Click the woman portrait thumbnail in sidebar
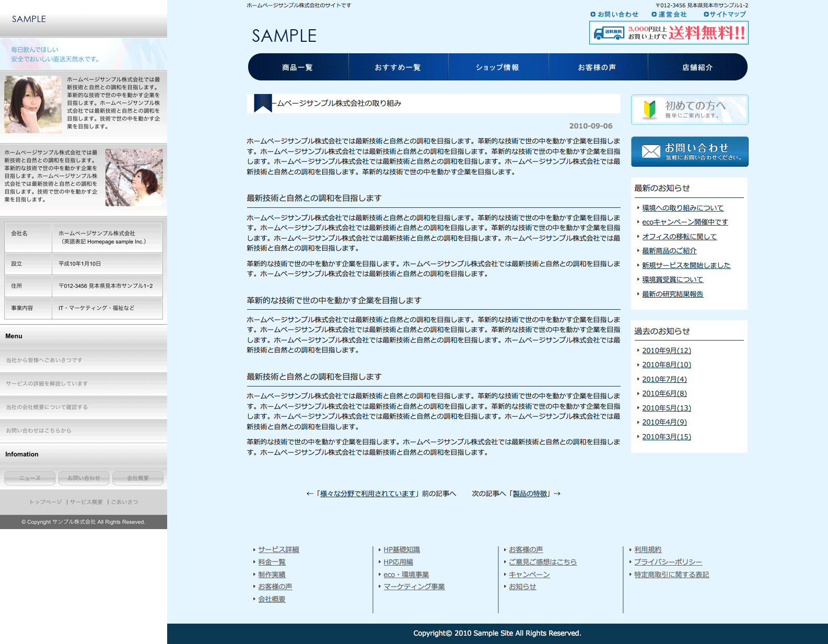The width and height of the screenshot is (828, 644). (33, 104)
